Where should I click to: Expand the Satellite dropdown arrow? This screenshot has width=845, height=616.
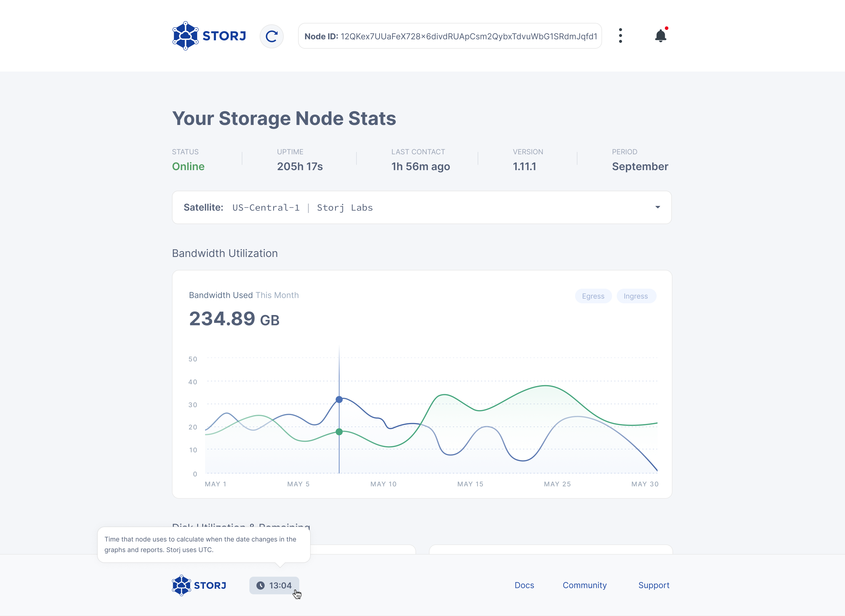658,207
